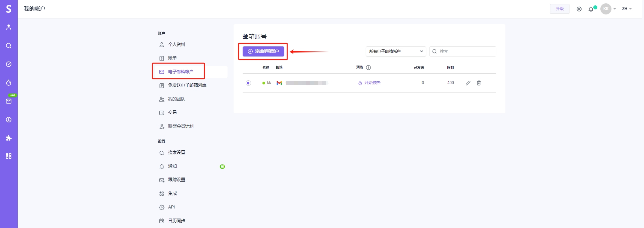The width and height of the screenshot is (644, 228).
Task: Click the 添加邮箱账户 button
Action: 263,51
